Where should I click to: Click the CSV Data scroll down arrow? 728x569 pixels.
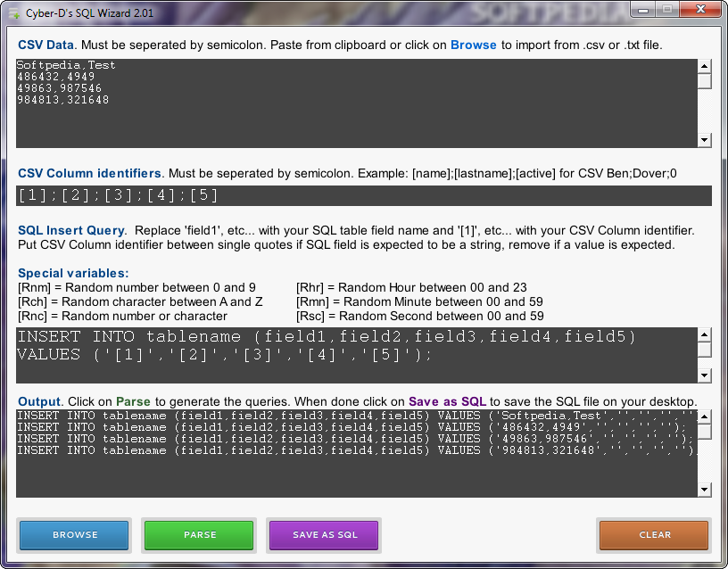tap(704, 140)
